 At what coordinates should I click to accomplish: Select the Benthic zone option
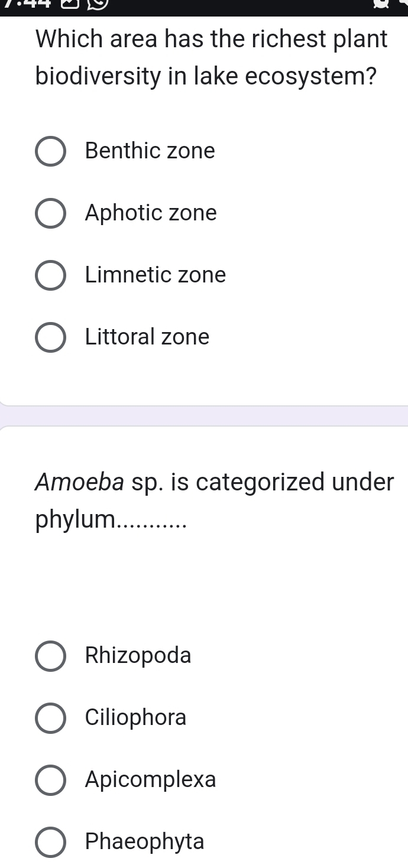pyautogui.click(x=50, y=151)
